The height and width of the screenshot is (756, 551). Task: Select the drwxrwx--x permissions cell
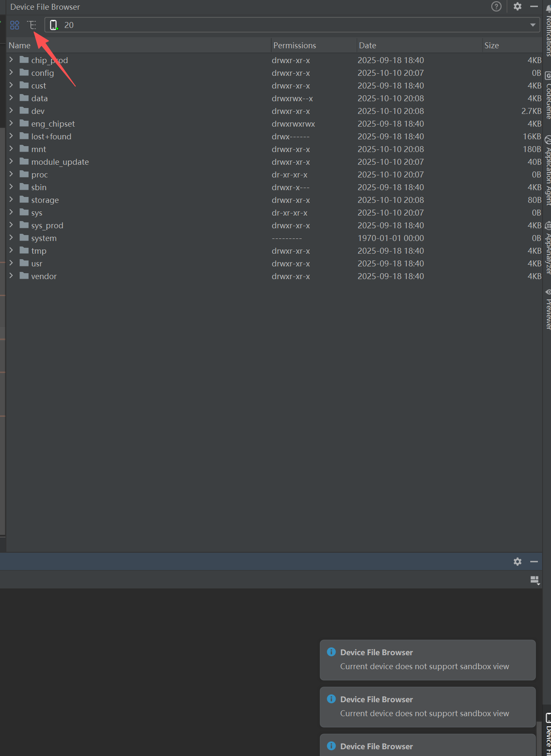tap(292, 98)
